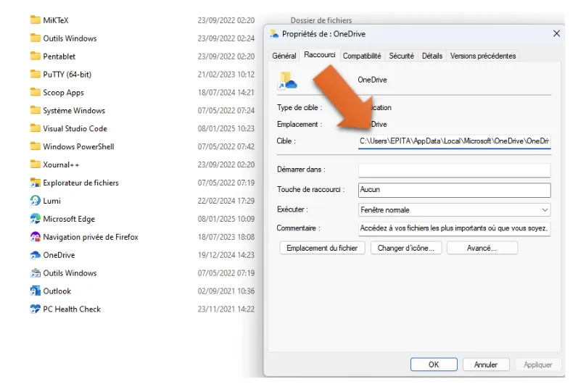Viewport: 586px width, 392px height.
Task: Click the date 22/02/2024 17:29
Action: [226, 201]
